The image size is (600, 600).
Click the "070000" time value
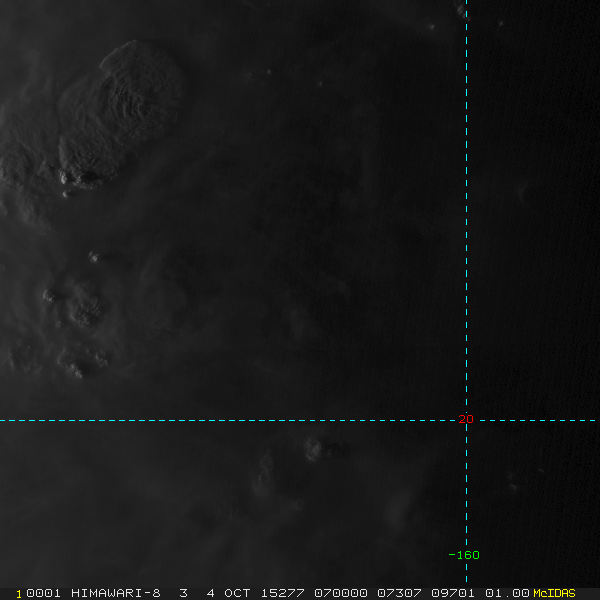[x=341, y=593]
